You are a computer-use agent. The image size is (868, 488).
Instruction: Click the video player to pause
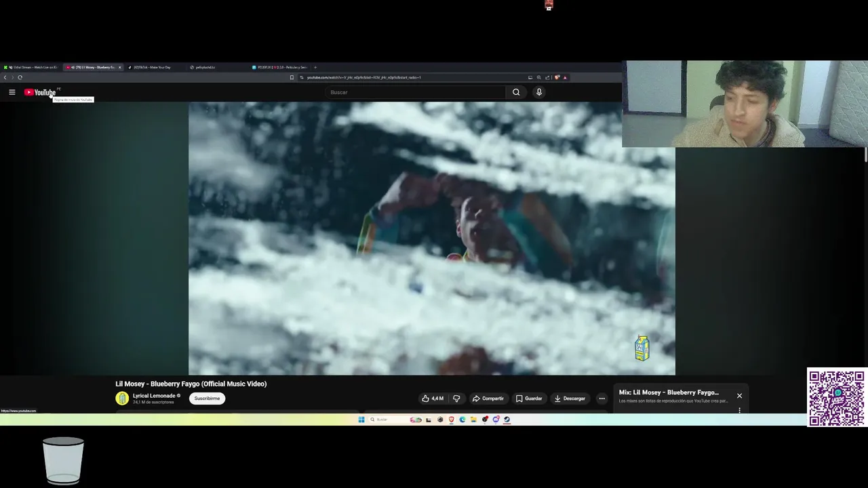[x=432, y=238]
